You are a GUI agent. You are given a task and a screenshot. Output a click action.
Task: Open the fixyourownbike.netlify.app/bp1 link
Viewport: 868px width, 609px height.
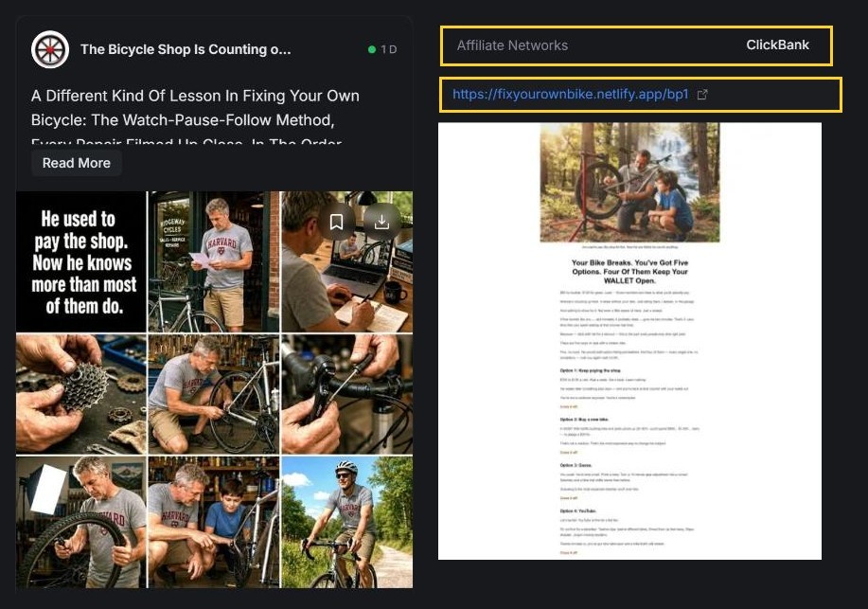click(570, 94)
